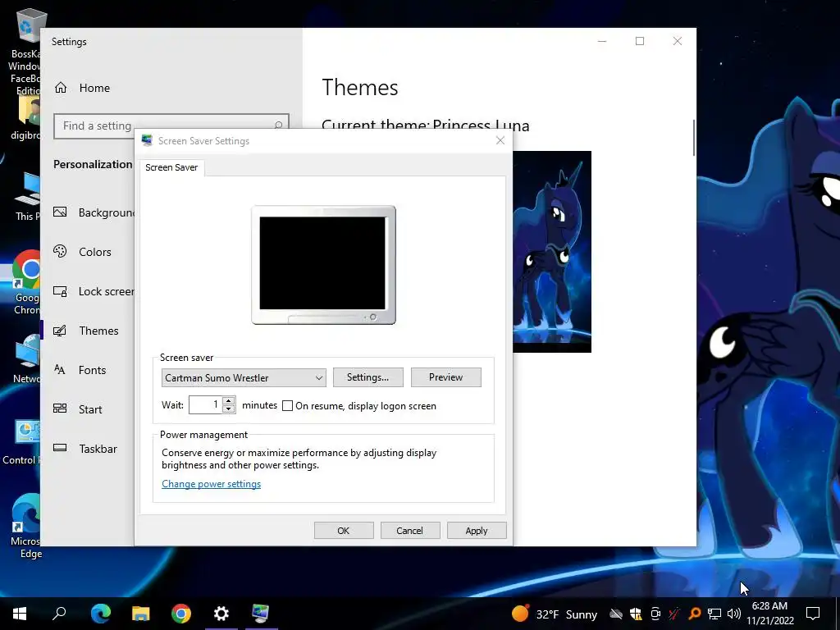Open Change power settings link
The height and width of the screenshot is (630, 840).
click(x=211, y=484)
